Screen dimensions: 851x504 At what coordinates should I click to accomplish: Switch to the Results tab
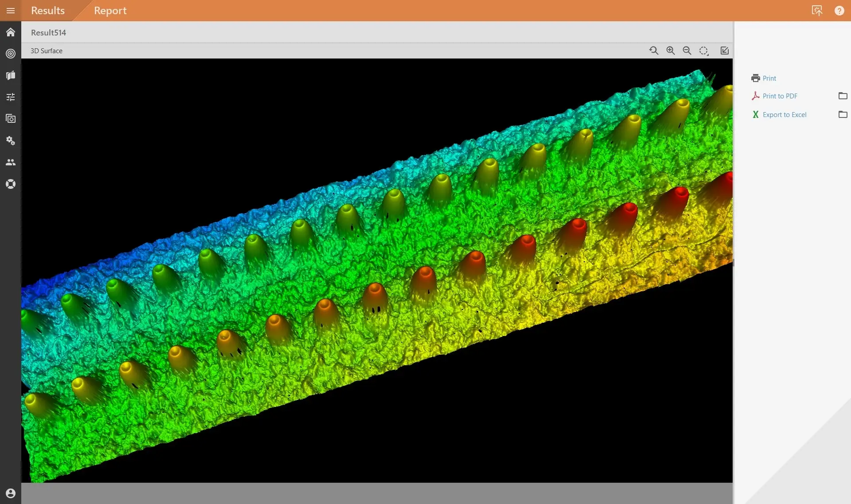(47, 10)
